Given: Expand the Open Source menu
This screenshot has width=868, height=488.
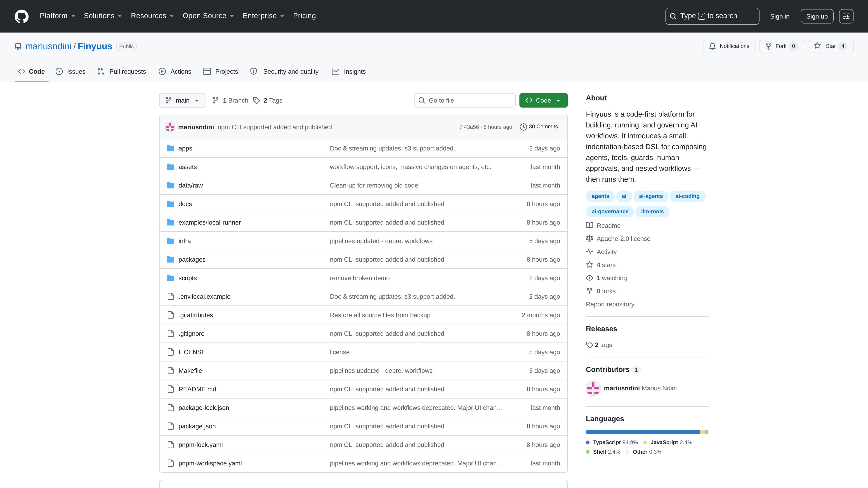Looking at the screenshot, I should [x=208, y=16].
